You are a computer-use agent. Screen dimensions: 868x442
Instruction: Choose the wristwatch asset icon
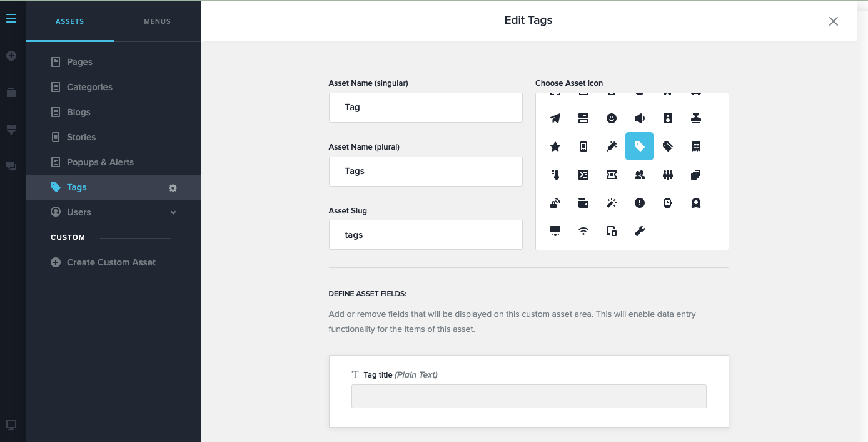click(x=668, y=203)
